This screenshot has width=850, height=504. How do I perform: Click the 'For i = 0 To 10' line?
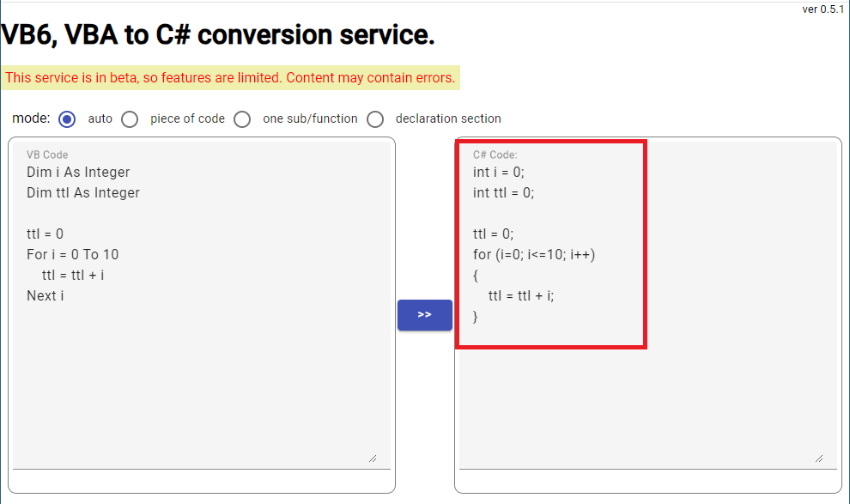73,255
